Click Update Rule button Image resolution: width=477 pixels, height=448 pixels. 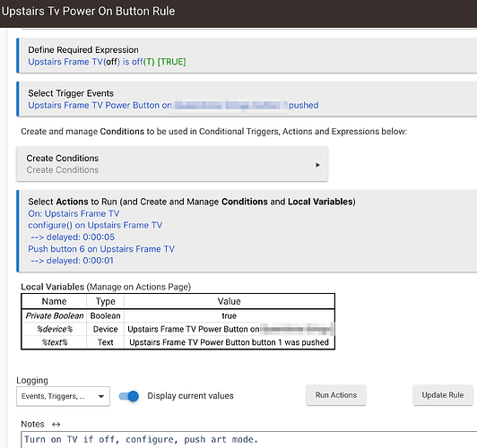tap(443, 395)
